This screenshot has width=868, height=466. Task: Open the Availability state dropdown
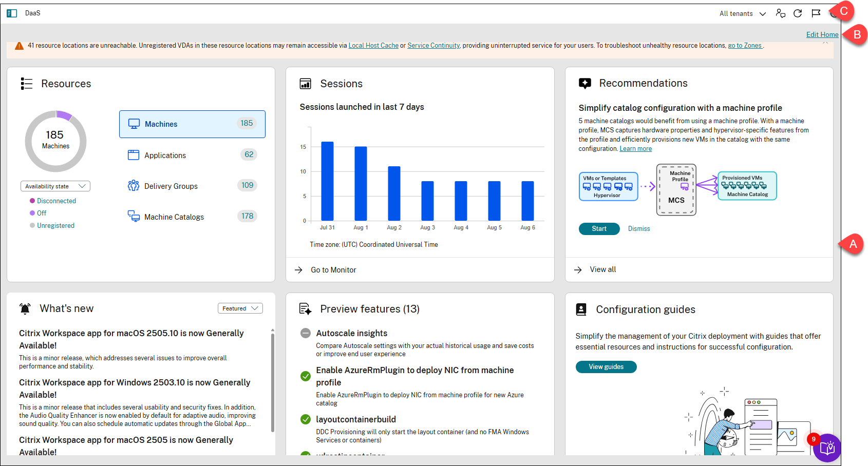55,186
